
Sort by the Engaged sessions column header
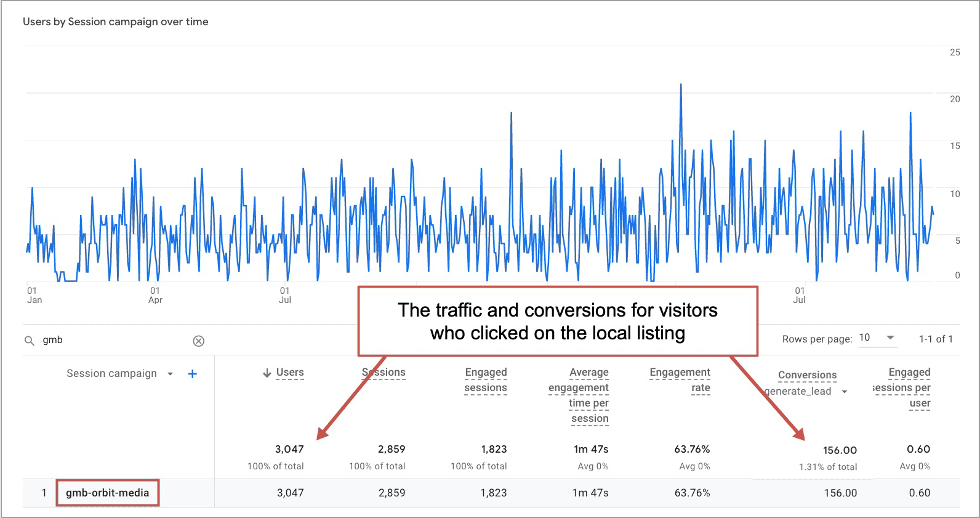486,380
